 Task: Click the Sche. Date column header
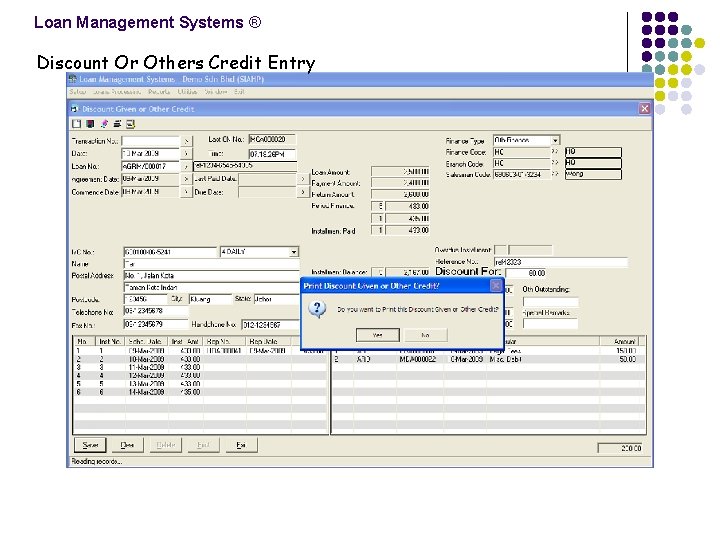(x=146, y=341)
